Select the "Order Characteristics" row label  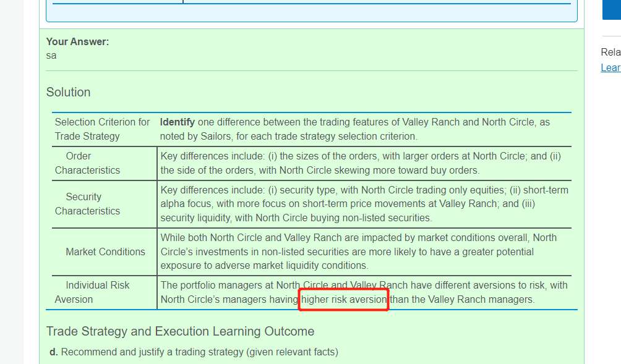tap(87, 163)
